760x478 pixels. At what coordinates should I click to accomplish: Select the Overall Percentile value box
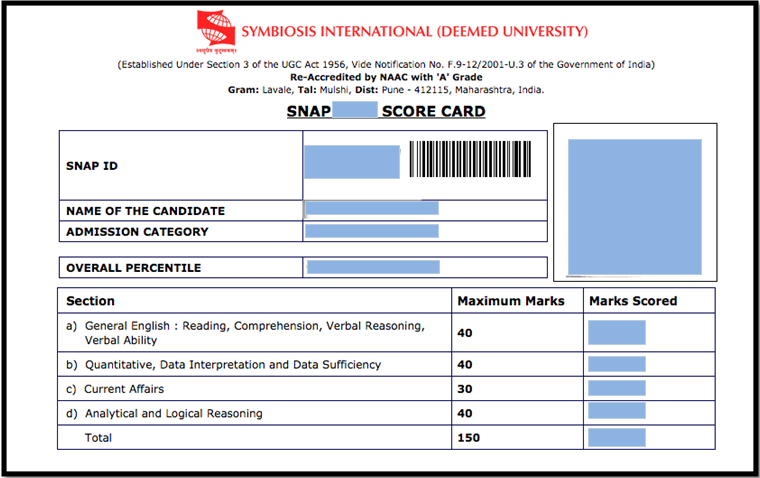[373, 267]
